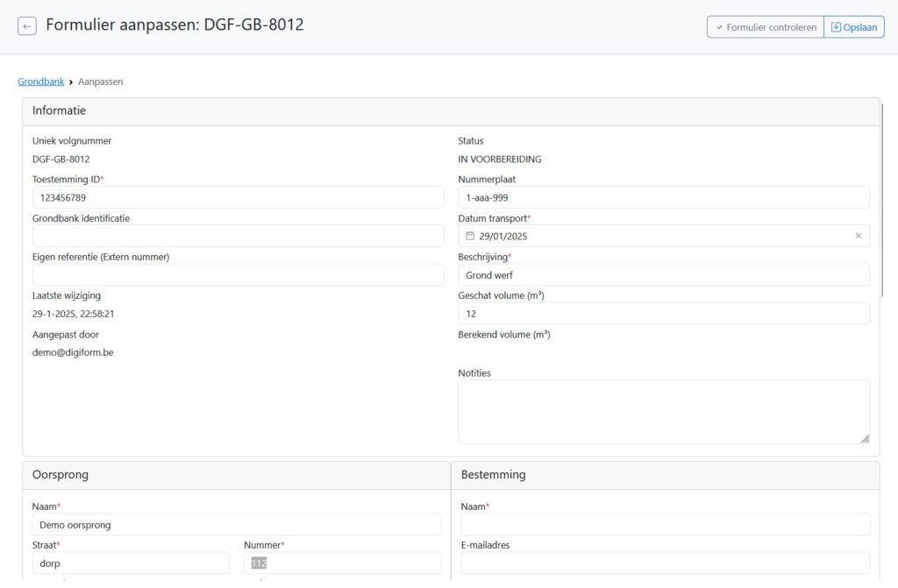Screen dimensions: 898x588
Task: Open the Grondbank breadcrumb link
Action: click(40, 81)
